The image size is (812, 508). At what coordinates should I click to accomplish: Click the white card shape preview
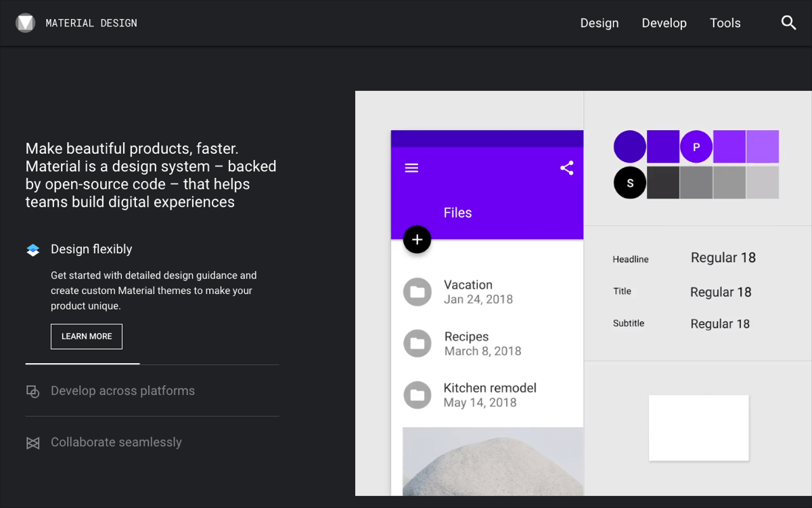point(699,428)
